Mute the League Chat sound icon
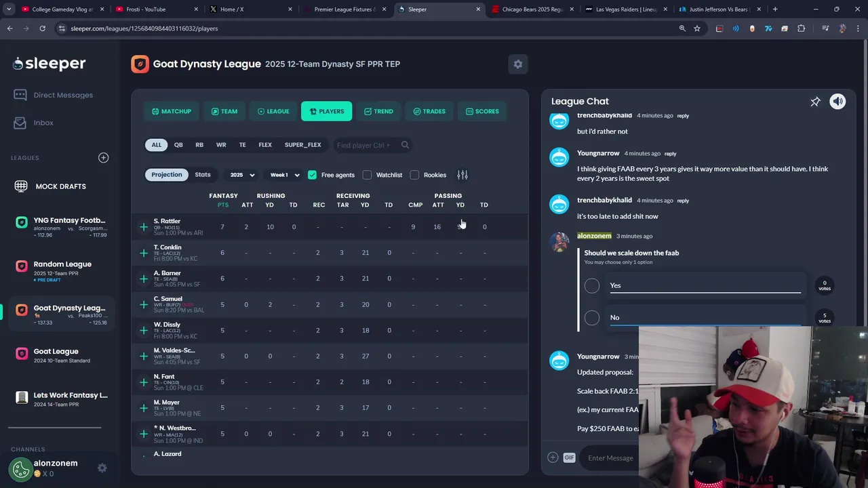This screenshot has height=488, width=868. coord(838,102)
